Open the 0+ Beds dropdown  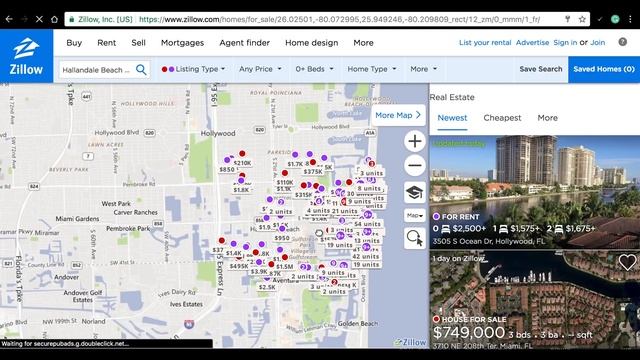[314, 69]
